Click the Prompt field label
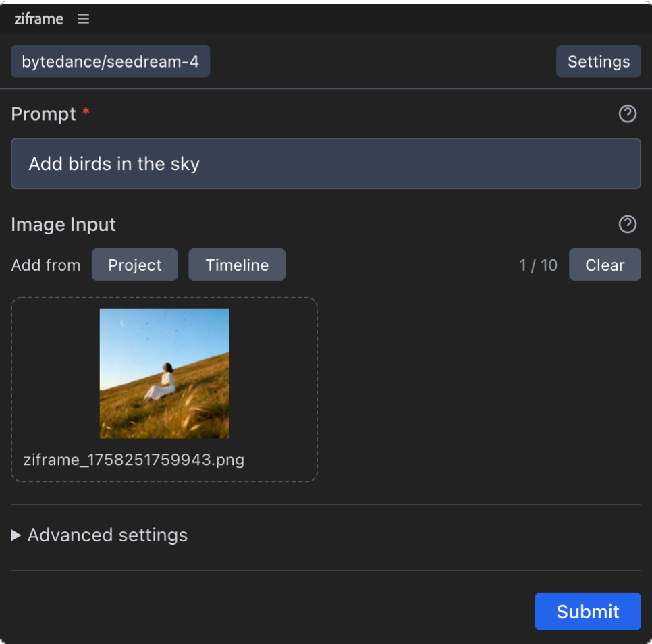The width and height of the screenshot is (652, 644). tap(44, 114)
